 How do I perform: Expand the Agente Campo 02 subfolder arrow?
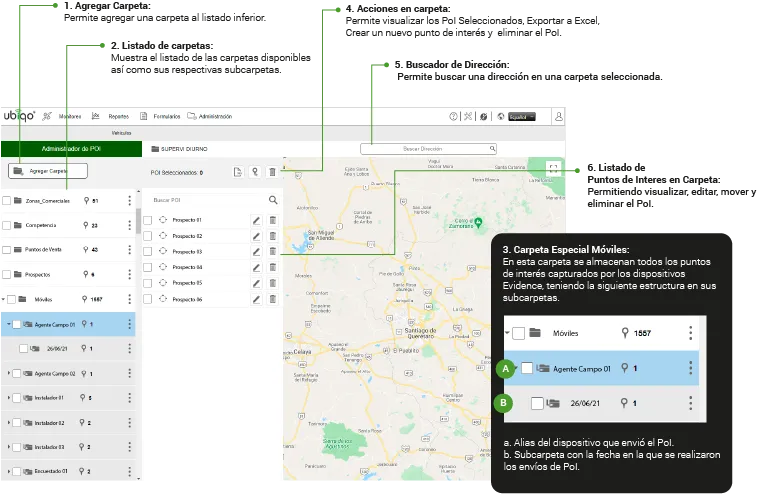tap(9, 373)
